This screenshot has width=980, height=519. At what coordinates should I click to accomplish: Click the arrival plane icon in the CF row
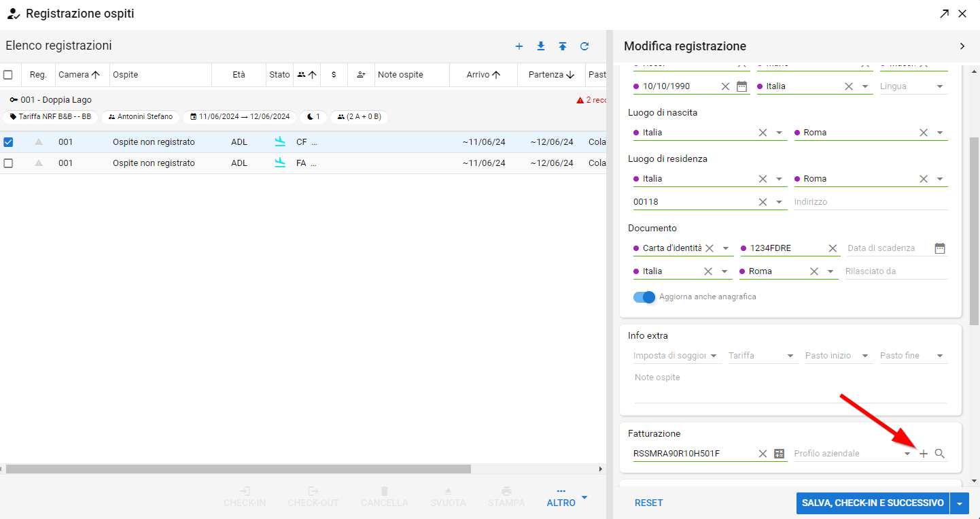[280, 141]
